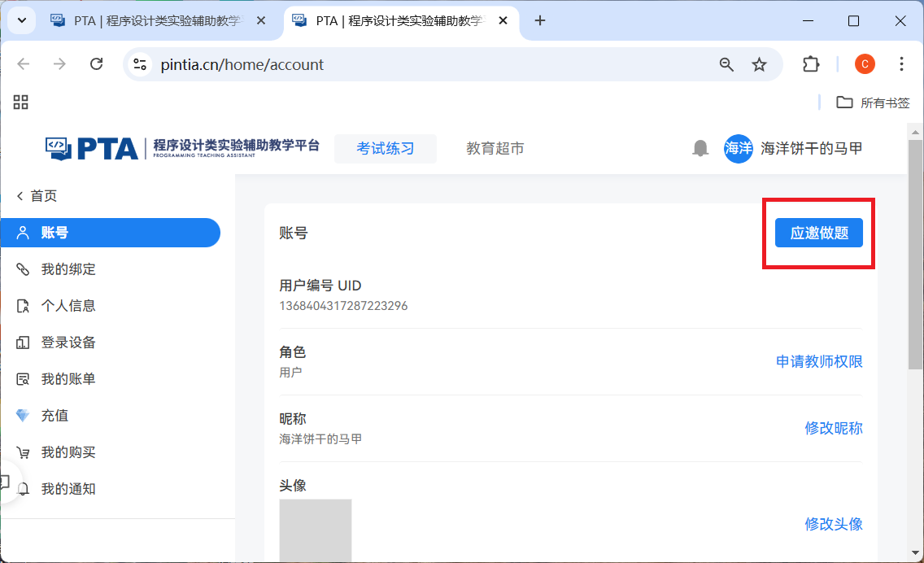Go to 个人信息 in the sidebar
The height and width of the screenshot is (563, 924).
click(68, 306)
